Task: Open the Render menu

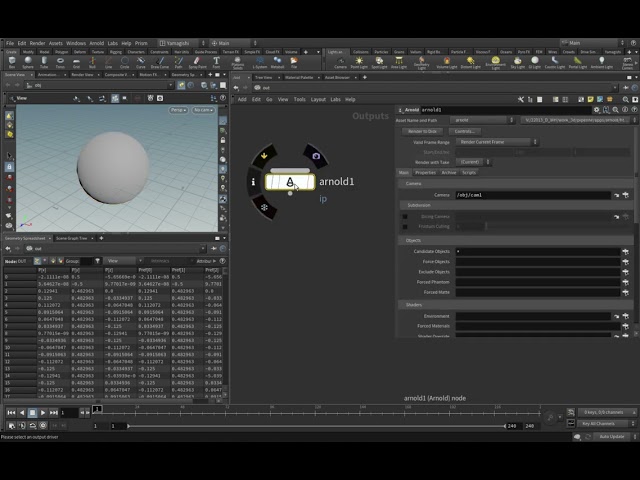Action: click(x=37, y=43)
